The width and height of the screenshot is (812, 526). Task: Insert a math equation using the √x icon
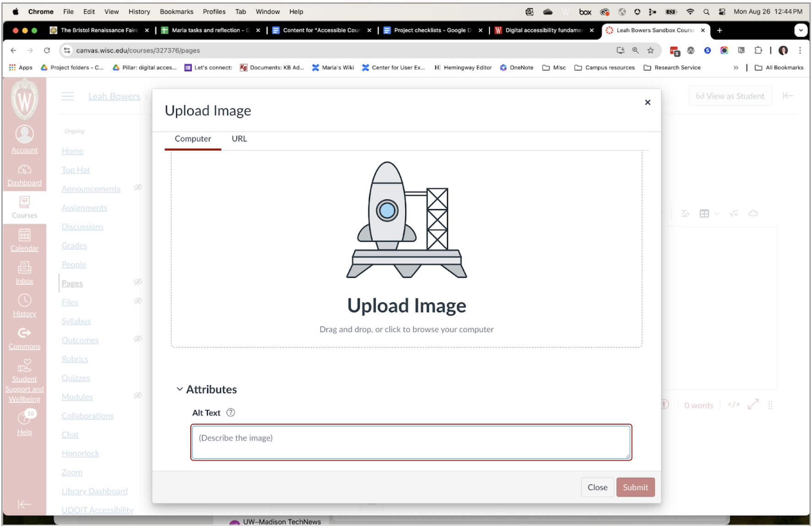[734, 213]
